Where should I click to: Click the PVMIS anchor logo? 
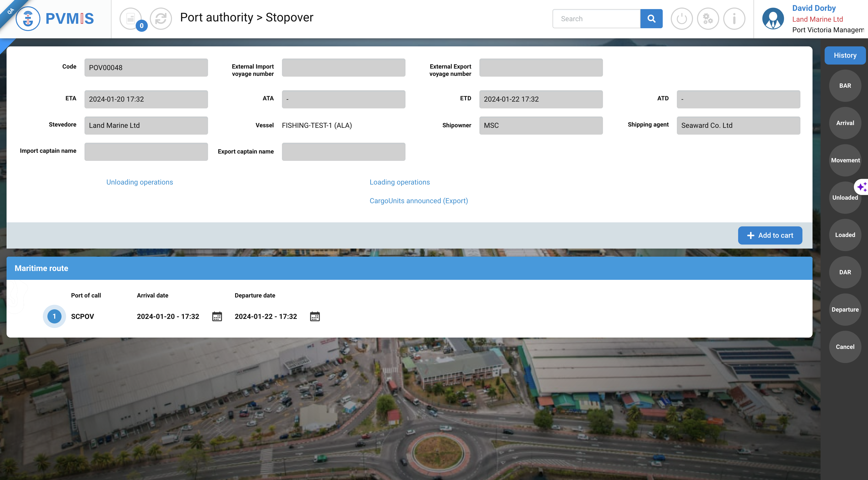[x=28, y=19]
